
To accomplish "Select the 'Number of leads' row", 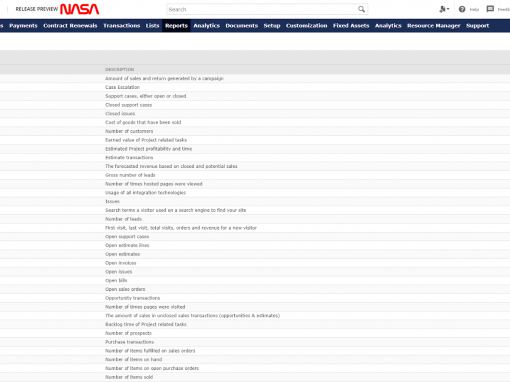I will tap(255, 219).
